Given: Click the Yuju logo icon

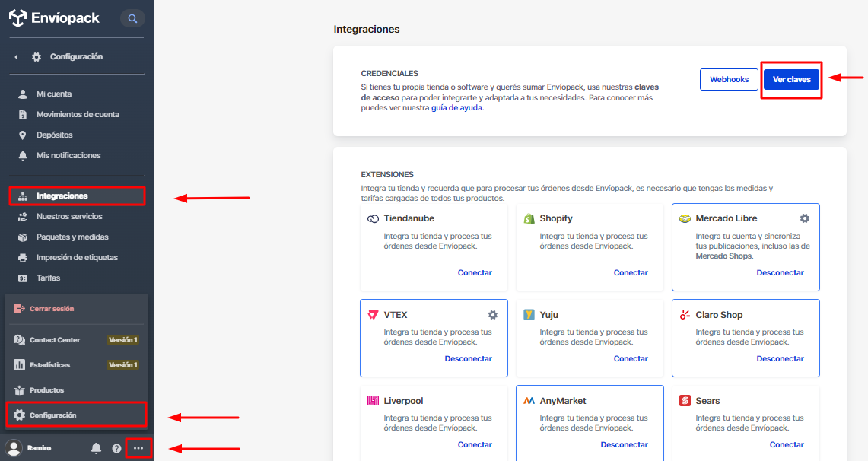Looking at the screenshot, I should [529, 315].
